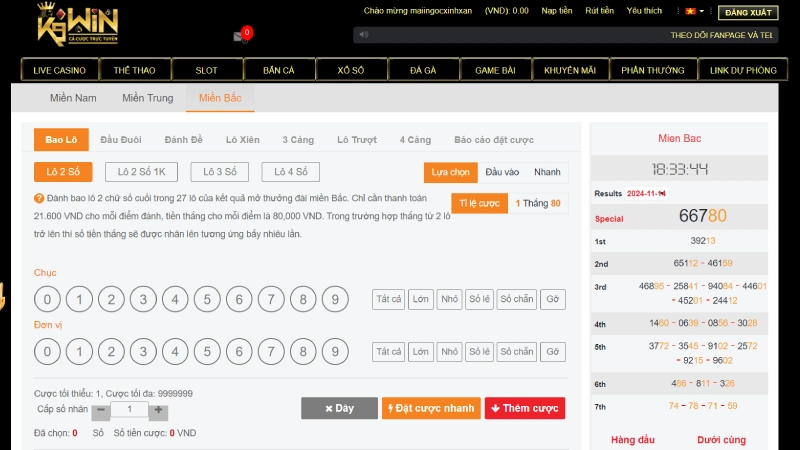Screen dimensions: 800x450
Task: Select the Bao Lô bet type tab
Action: click(x=61, y=140)
